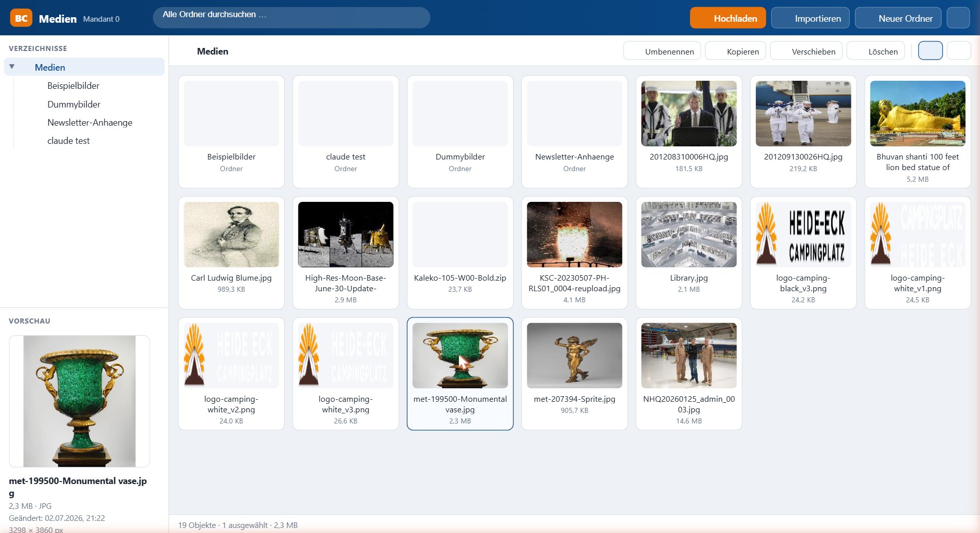
Task: Select Newsletter-Anhaenge in the directory tree
Action: (90, 123)
